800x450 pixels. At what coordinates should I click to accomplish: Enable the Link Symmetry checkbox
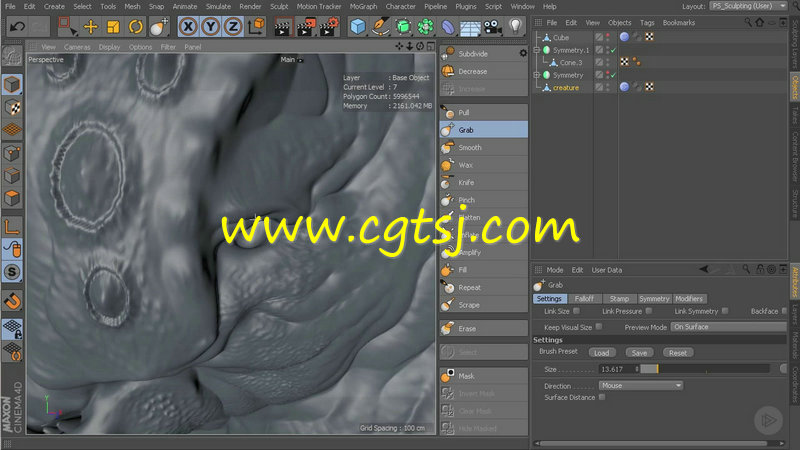[725, 311]
